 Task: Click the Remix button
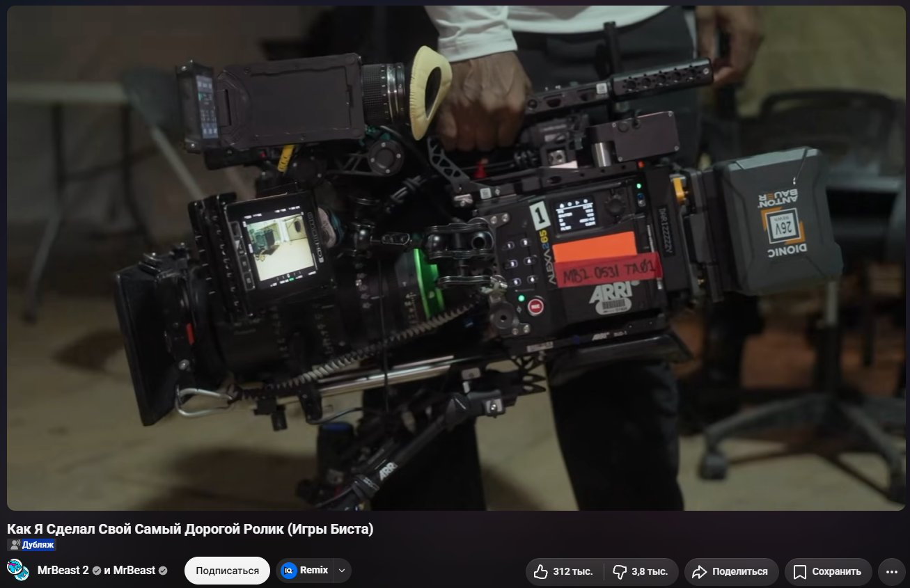click(x=305, y=571)
